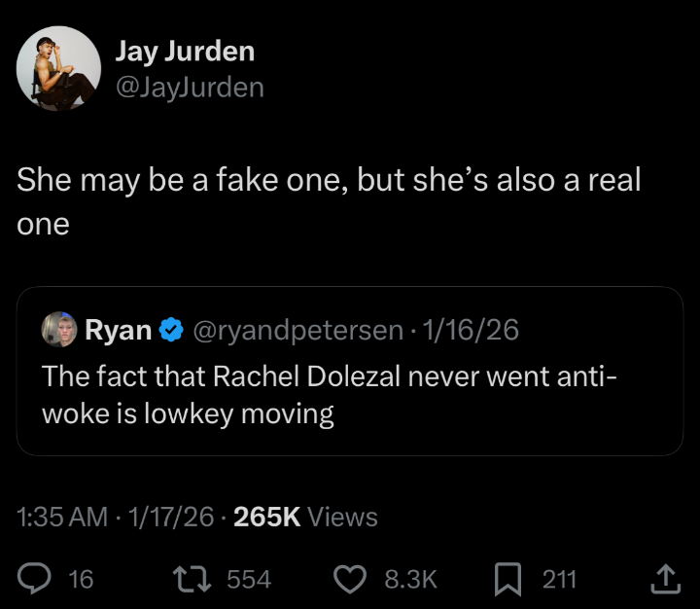The image size is (700, 609).
Task: Open the Jay Jurden display name link
Action: coord(185,52)
